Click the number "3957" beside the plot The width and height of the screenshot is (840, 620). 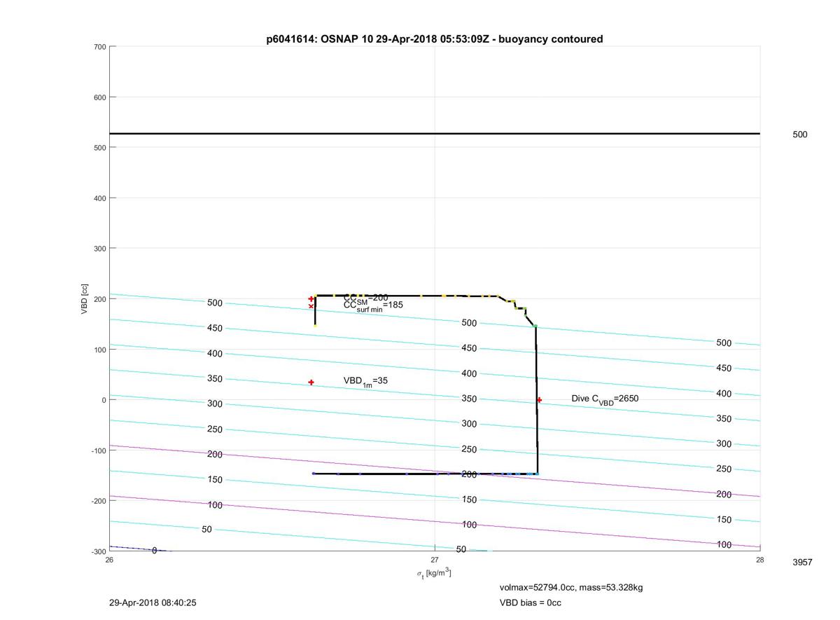coord(802,562)
